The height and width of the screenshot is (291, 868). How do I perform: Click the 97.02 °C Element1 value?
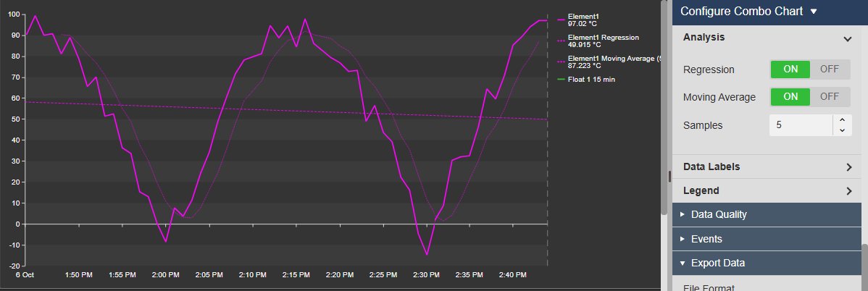584,24
